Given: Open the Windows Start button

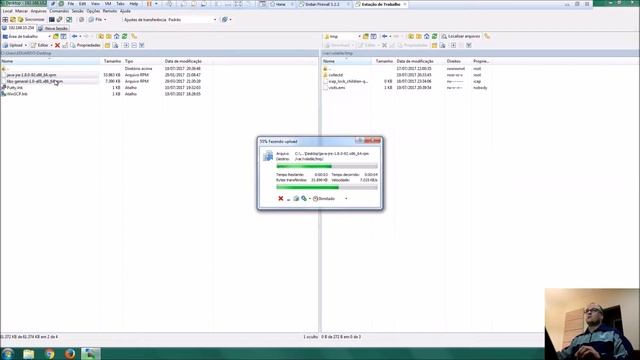Looking at the screenshot, I should pyautogui.click(x=7, y=353).
